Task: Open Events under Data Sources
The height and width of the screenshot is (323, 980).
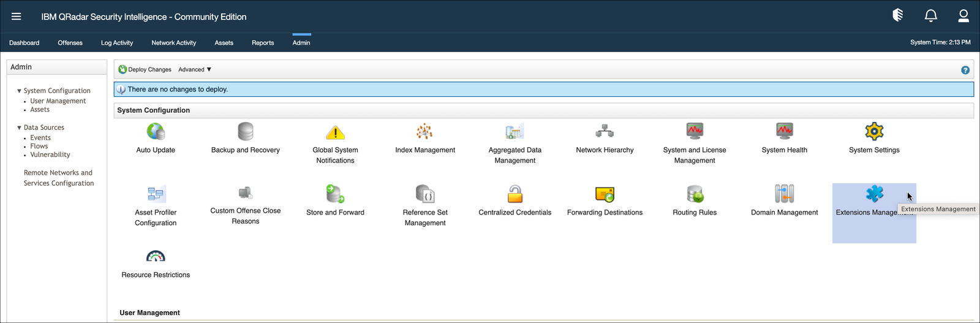Action: [40, 138]
